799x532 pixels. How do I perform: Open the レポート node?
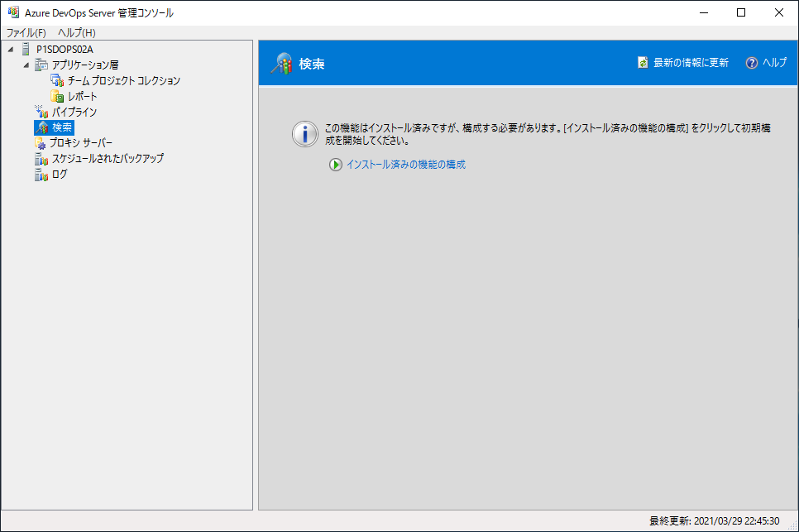pyautogui.click(x=82, y=97)
